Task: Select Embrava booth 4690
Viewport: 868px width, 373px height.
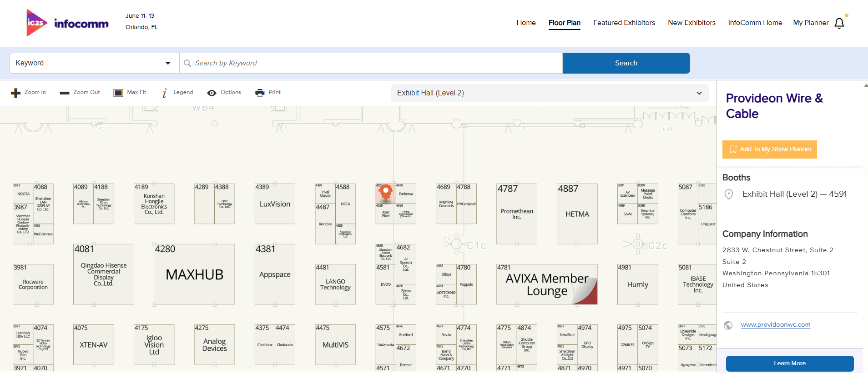Action: (x=406, y=194)
